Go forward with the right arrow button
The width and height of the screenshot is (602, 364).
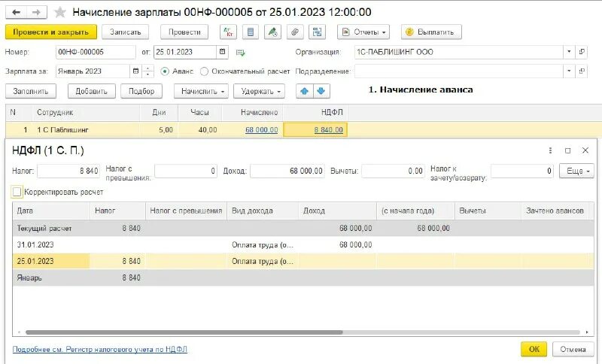click(36, 12)
